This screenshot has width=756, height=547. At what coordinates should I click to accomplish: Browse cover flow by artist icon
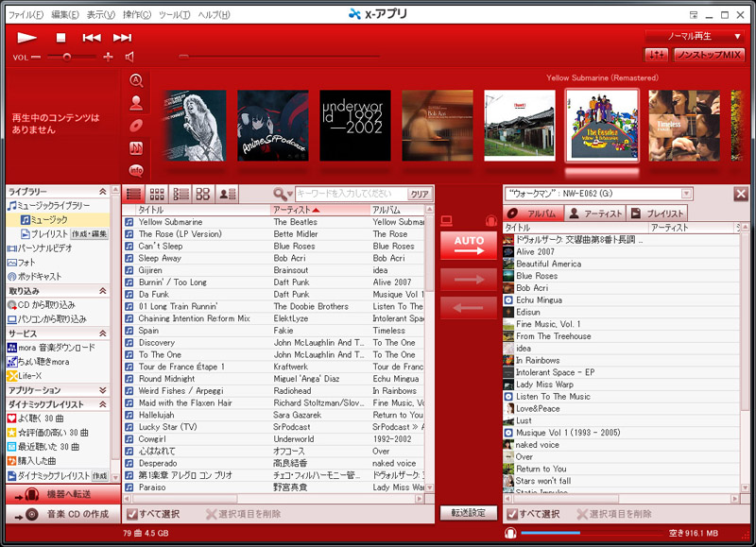pyautogui.click(x=136, y=103)
